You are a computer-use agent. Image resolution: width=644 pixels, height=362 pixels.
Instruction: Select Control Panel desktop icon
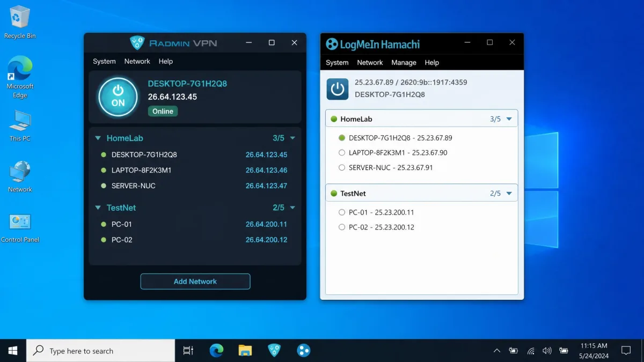[20, 228]
